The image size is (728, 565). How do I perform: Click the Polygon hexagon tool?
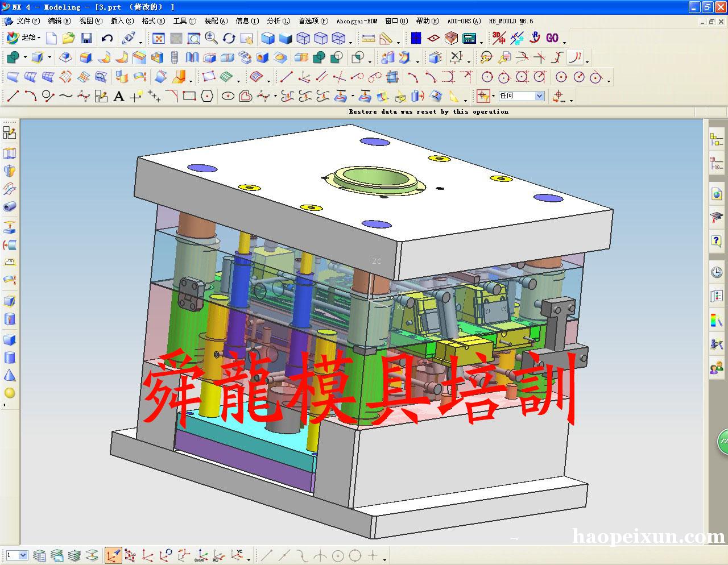[207, 96]
